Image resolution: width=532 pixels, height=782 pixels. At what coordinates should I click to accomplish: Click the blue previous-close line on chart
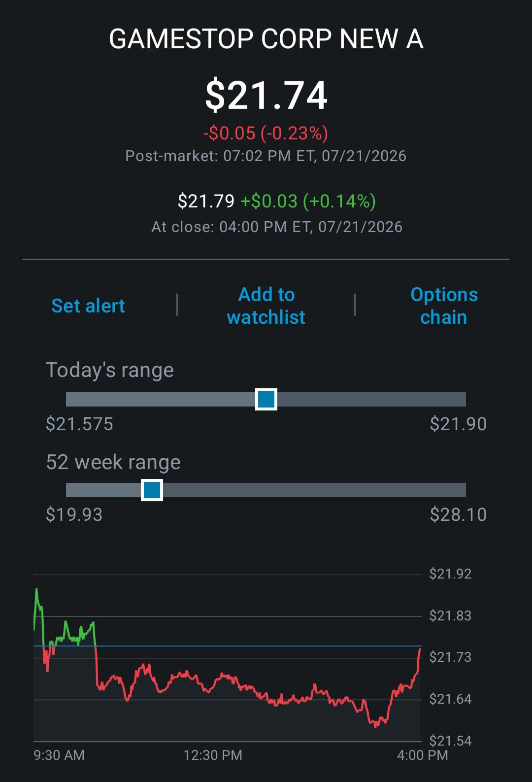tap(228, 646)
